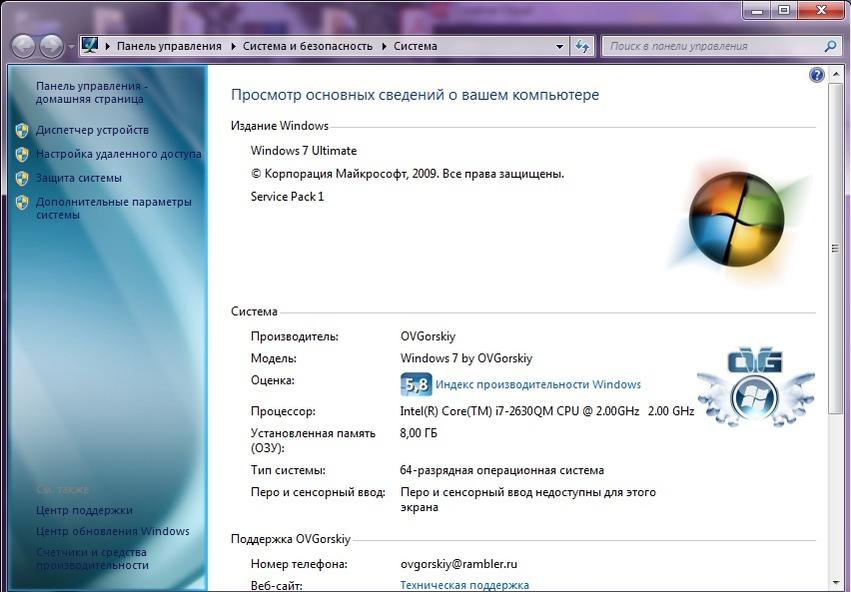This screenshot has width=851, height=592.
Task: Click shield icon next to Настройка удаленного доступа
Action: (22, 155)
